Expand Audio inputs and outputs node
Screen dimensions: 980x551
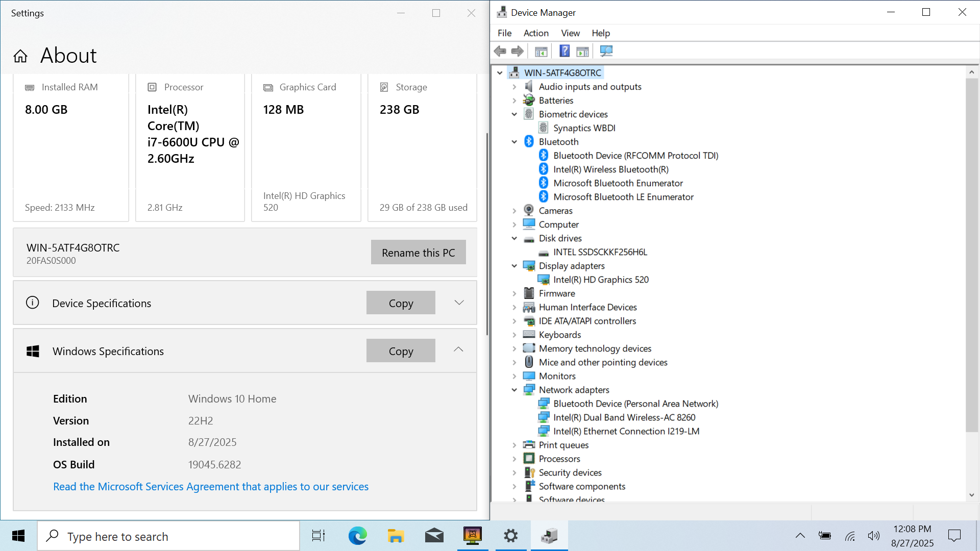tap(514, 87)
